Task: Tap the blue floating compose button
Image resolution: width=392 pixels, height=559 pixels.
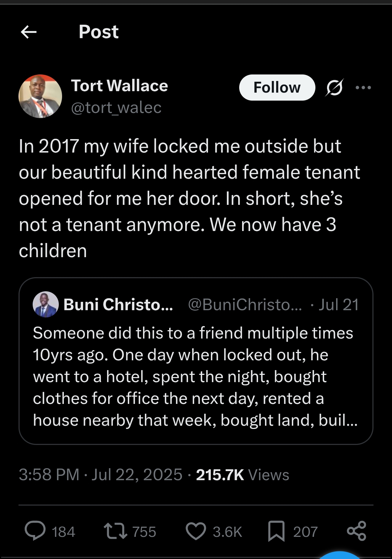Action: point(340,555)
